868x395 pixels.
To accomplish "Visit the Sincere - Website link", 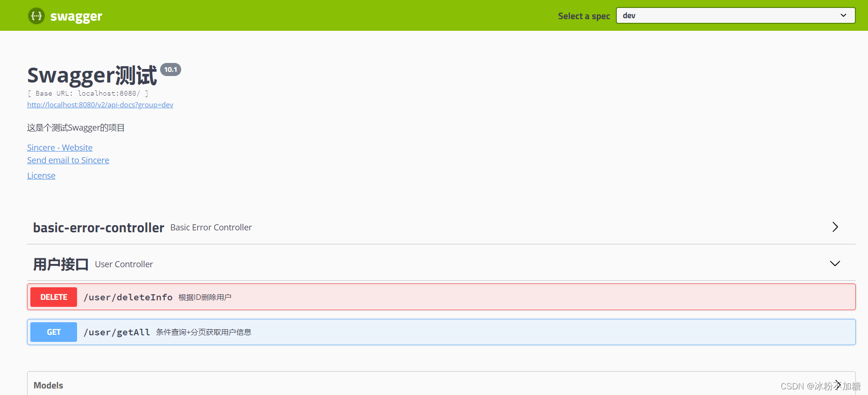I will (60, 147).
